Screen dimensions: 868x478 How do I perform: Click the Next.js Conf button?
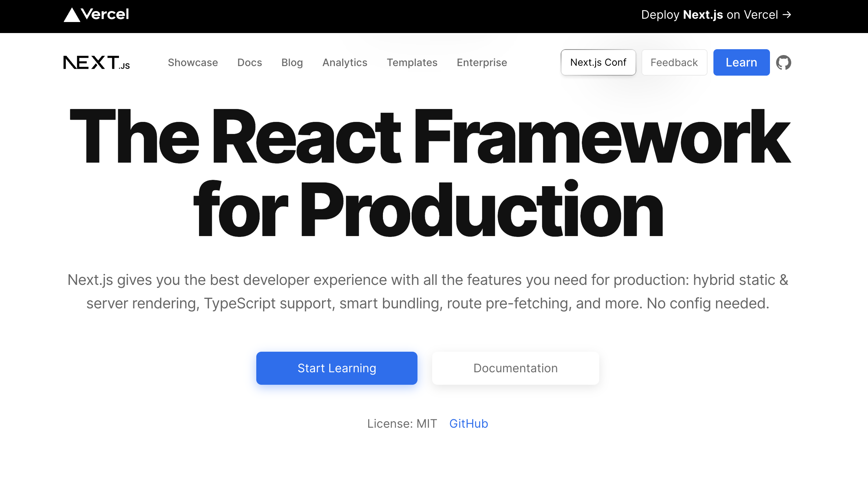point(598,62)
